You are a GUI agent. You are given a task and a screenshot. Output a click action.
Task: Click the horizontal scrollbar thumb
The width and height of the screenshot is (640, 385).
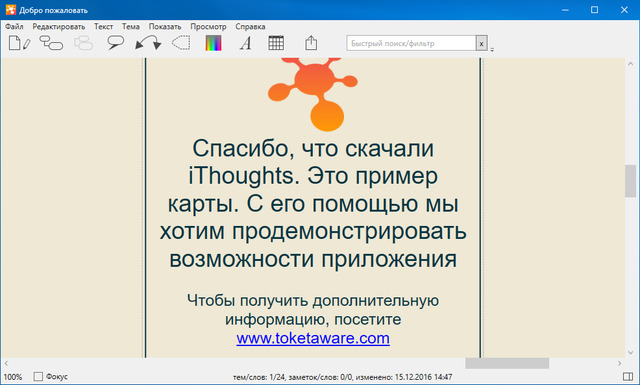click(x=507, y=363)
